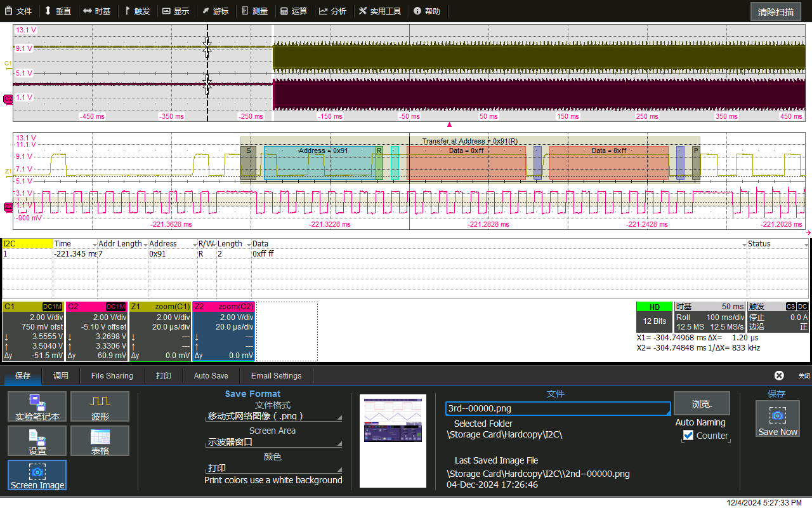The height and width of the screenshot is (508, 812).
Task: Expand the 文件格式 file format dropdown
Action: tap(273, 417)
